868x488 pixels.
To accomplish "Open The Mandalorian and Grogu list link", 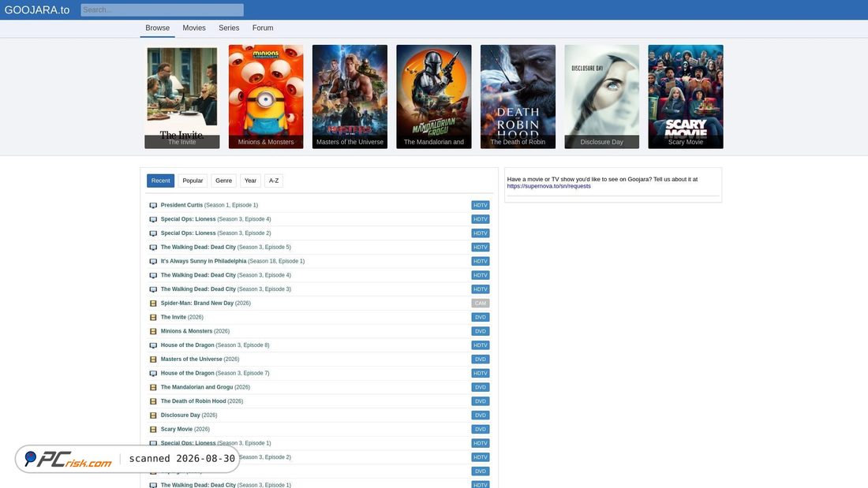I will point(205,387).
